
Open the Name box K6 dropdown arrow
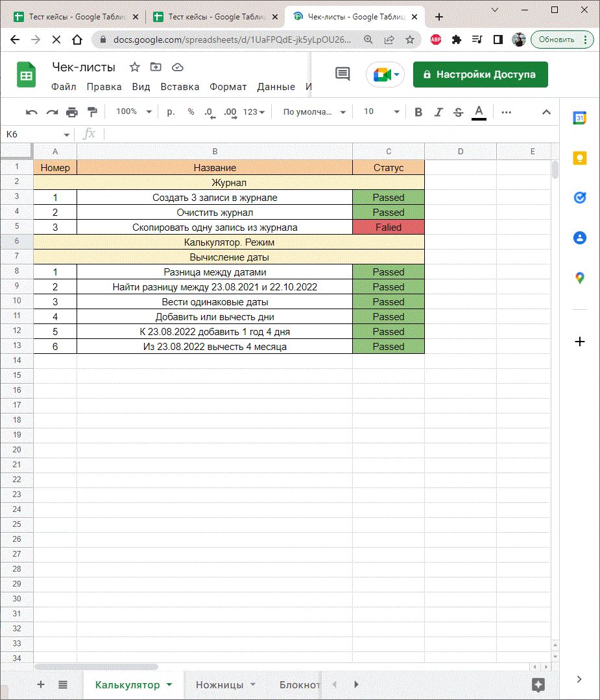coord(66,135)
